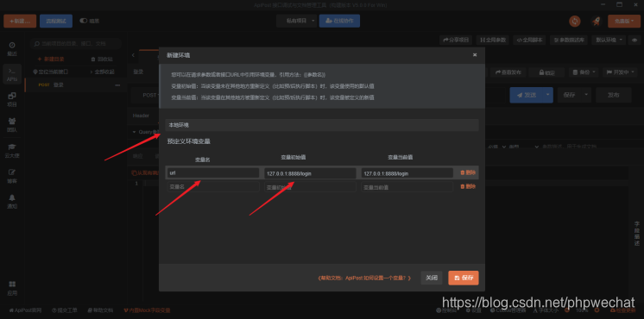Click the +新建 orange button
The height and width of the screenshot is (319, 644).
click(x=20, y=21)
